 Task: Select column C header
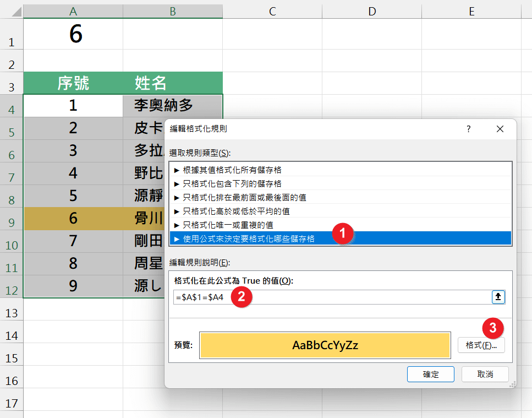click(272, 10)
